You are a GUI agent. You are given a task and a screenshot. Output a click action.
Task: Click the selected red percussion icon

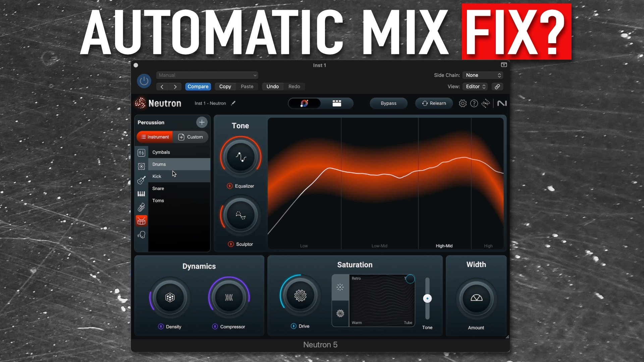141,221
